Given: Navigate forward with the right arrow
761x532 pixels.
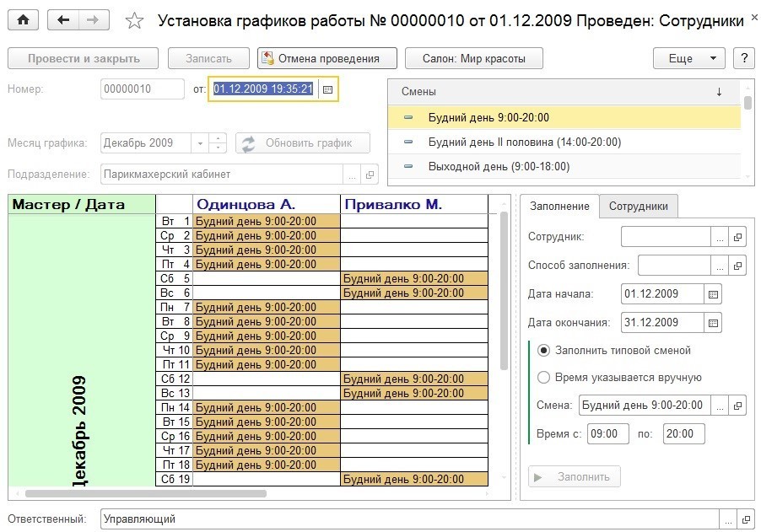Looking at the screenshot, I should [x=93, y=20].
